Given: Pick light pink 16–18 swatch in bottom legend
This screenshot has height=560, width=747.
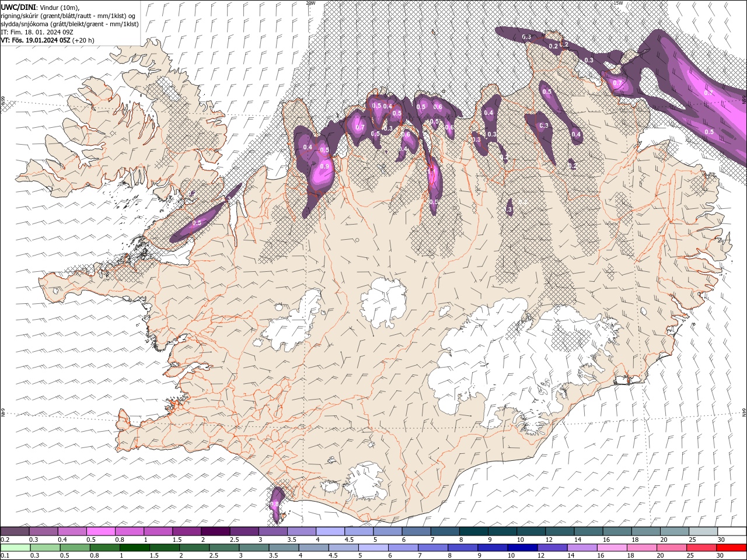Looking at the screenshot, I should (x=611, y=548).
